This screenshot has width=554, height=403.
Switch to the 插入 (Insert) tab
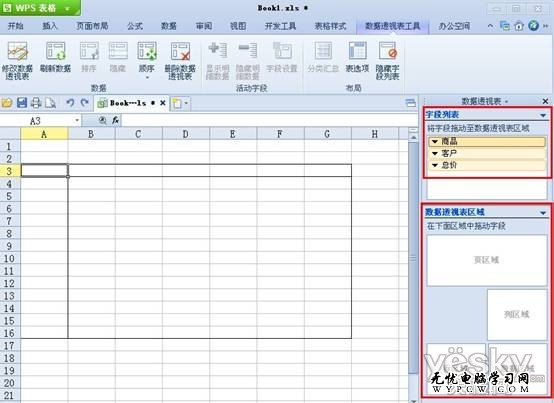(x=50, y=26)
